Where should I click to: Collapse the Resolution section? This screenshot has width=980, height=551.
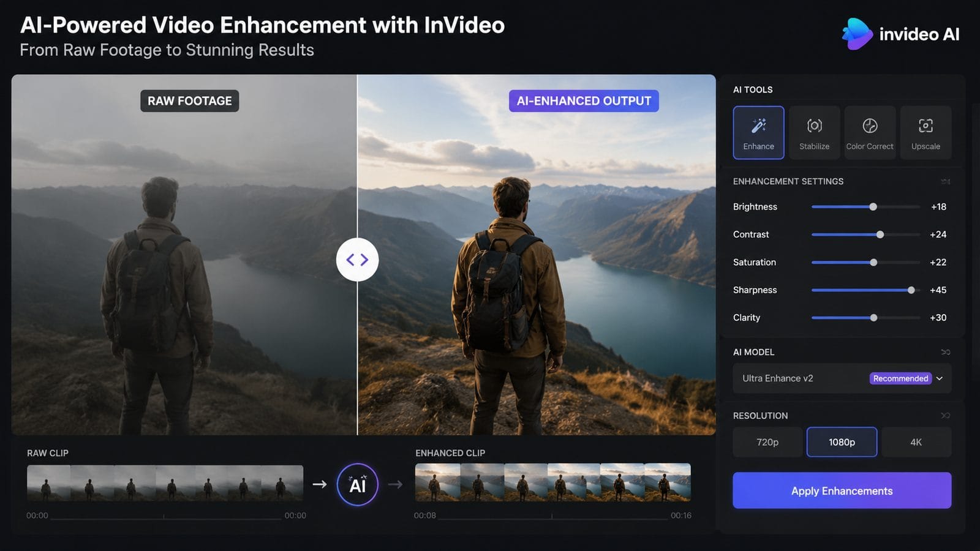pyautogui.click(x=945, y=416)
